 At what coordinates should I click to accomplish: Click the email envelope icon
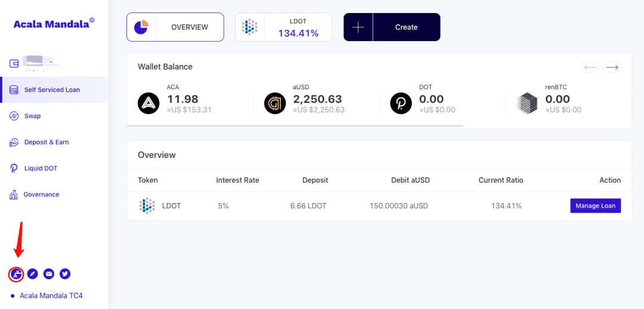point(49,274)
